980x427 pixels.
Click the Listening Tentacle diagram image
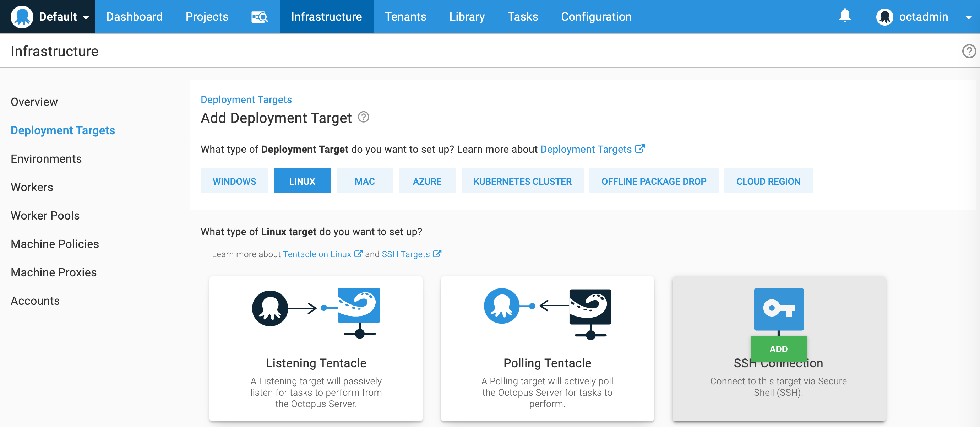316,313
